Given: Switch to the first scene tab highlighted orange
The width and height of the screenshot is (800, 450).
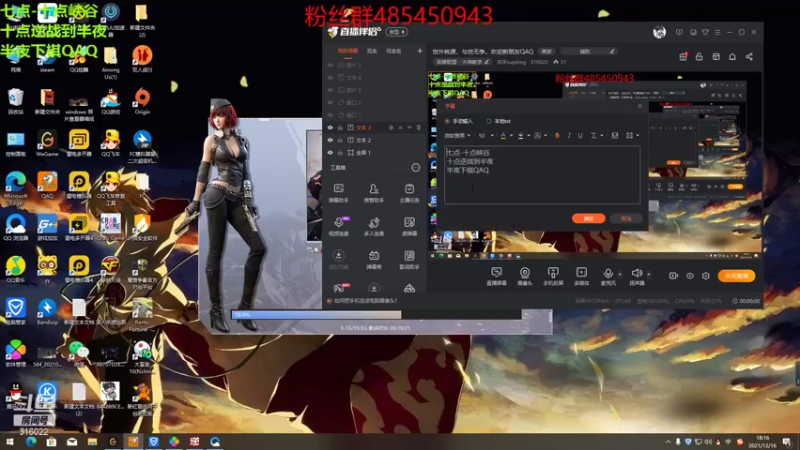Looking at the screenshot, I should pyautogui.click(x=348, y=51).
